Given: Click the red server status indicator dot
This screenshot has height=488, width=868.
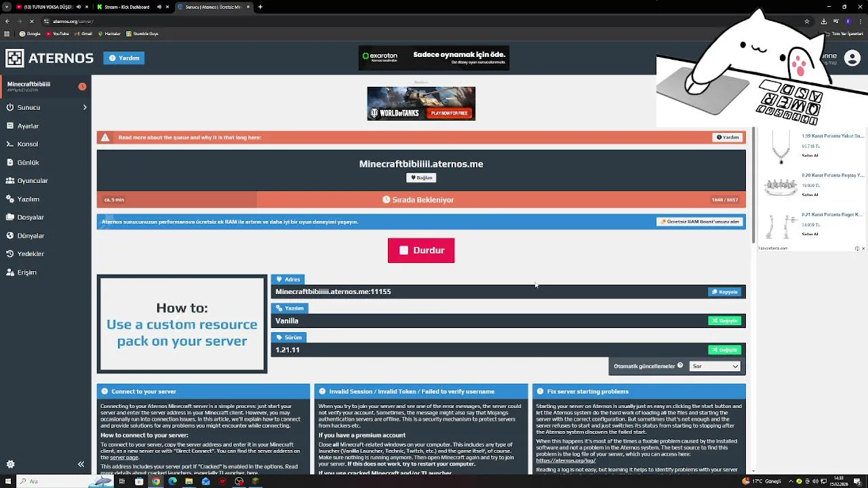Looking at the screenshot, I should [x=82, y=86].
